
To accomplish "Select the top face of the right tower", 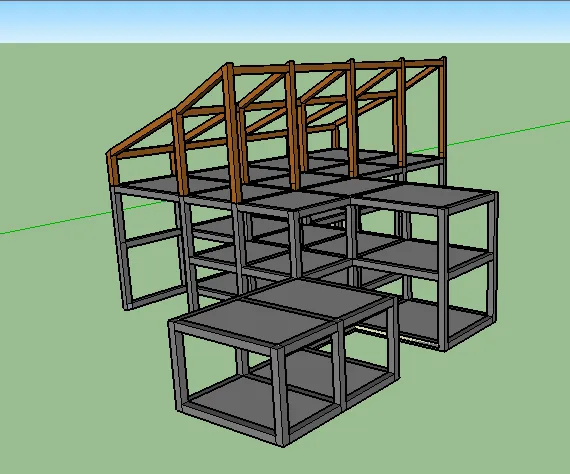I will [429, 198].
